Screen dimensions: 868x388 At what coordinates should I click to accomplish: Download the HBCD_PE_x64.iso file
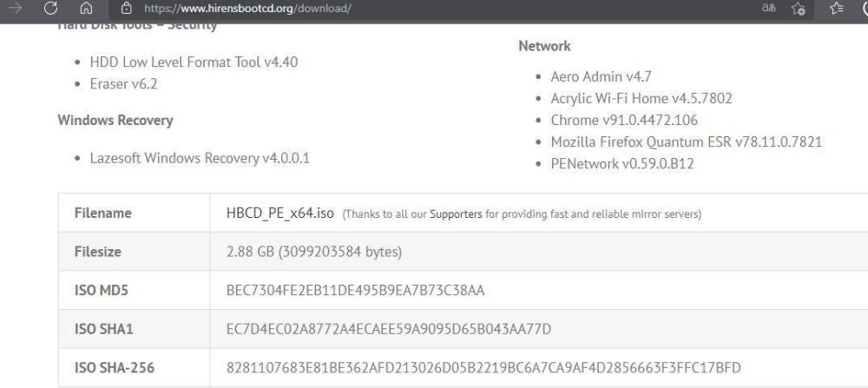[279, 213]
